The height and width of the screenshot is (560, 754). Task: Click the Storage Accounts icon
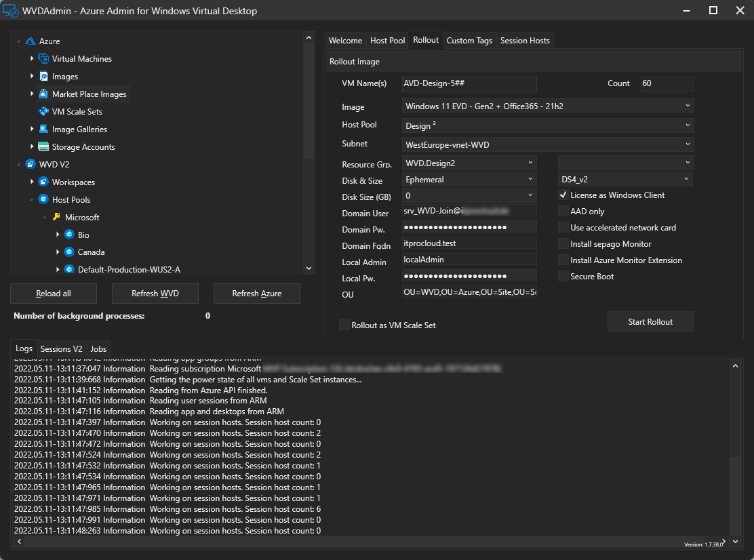click(43, 146)
